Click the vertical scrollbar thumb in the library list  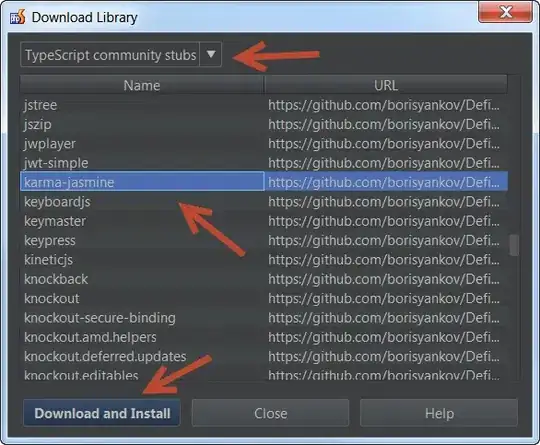coord(514,245)
